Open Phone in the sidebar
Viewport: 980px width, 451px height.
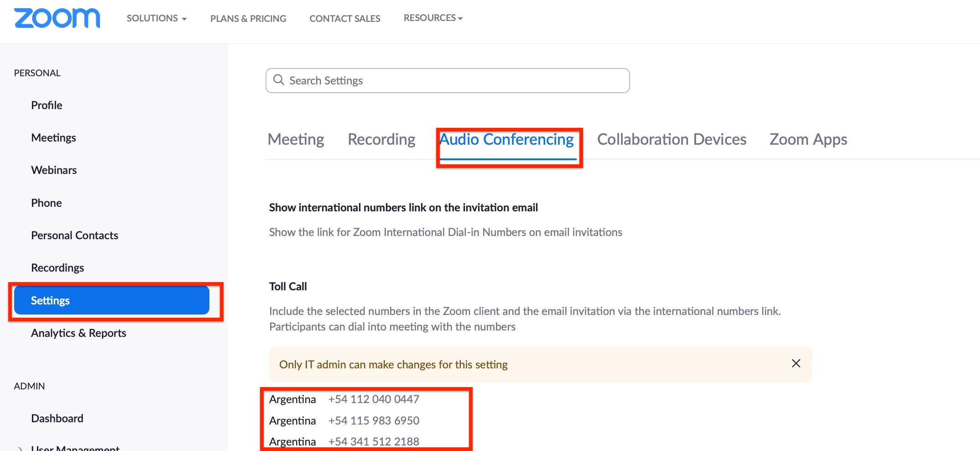(x=46, y=203)
